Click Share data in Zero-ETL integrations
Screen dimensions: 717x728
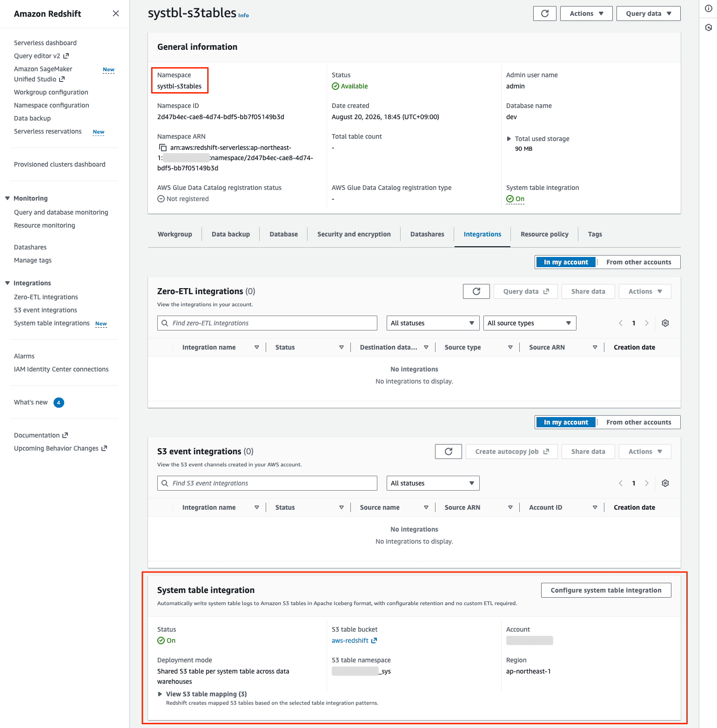[588, 291]
